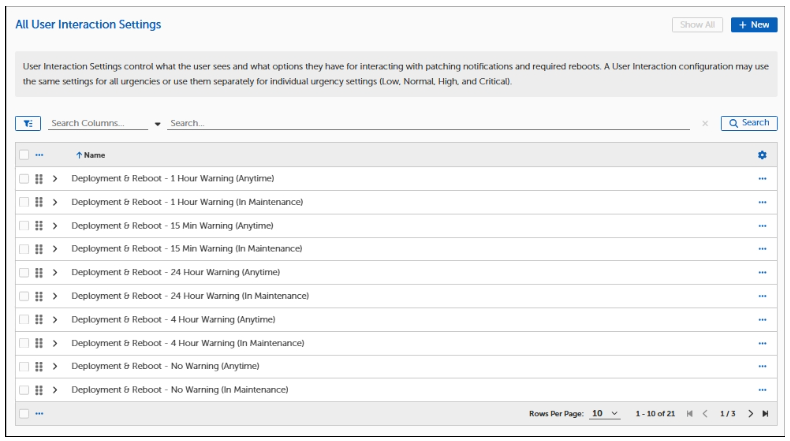The height and width of the screenshot is (441, 790).
Task: Tick checkbox for 4 Hour Warning (In Maintenance)
Action: pyautogui.click(x=24, y=342)
